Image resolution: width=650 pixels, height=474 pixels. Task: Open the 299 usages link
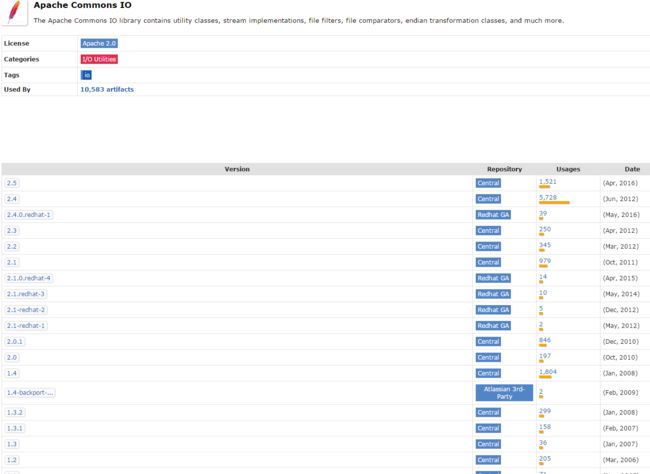[545, 411]
